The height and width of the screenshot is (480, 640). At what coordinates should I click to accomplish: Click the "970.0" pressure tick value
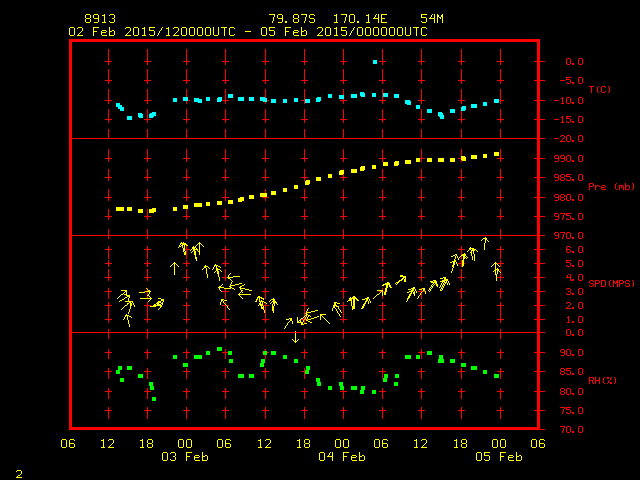[569, 236]
